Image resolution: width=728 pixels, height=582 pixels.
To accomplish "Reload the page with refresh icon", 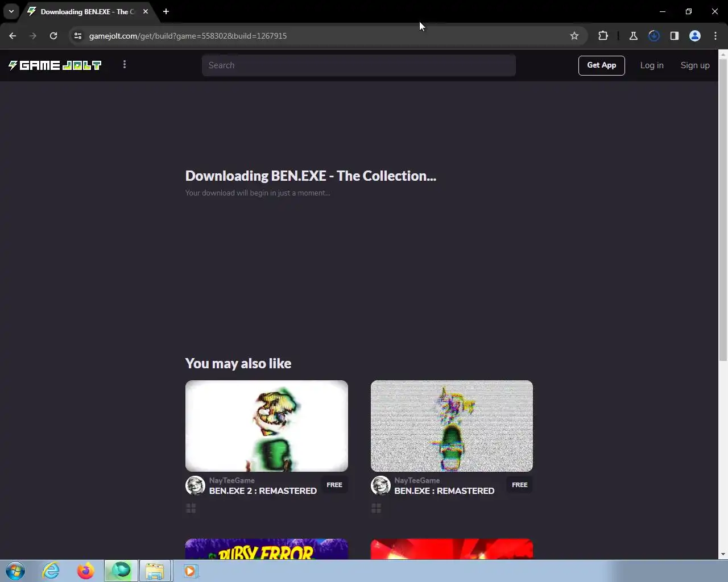I will (x=53, y=36).
